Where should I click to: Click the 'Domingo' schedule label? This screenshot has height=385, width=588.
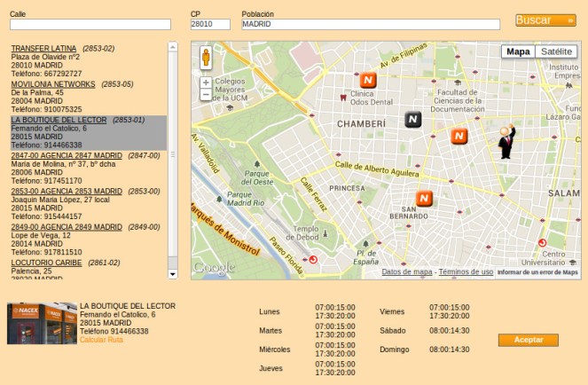coord(394,350)
